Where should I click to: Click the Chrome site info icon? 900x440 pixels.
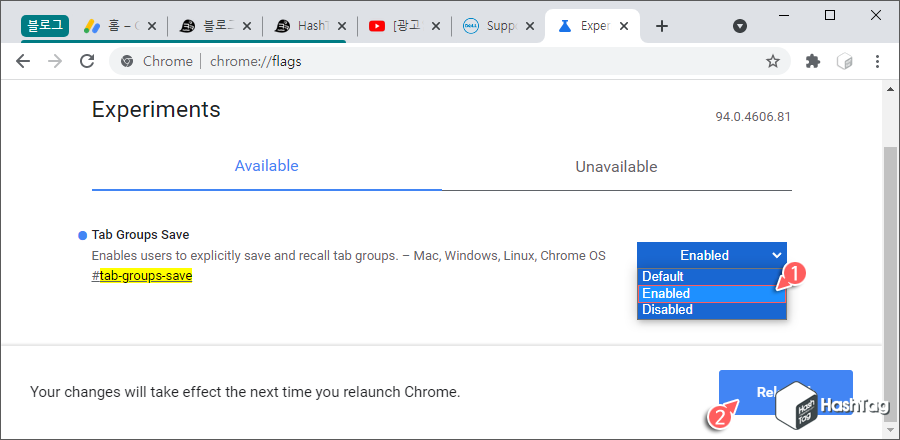point(127,61)
